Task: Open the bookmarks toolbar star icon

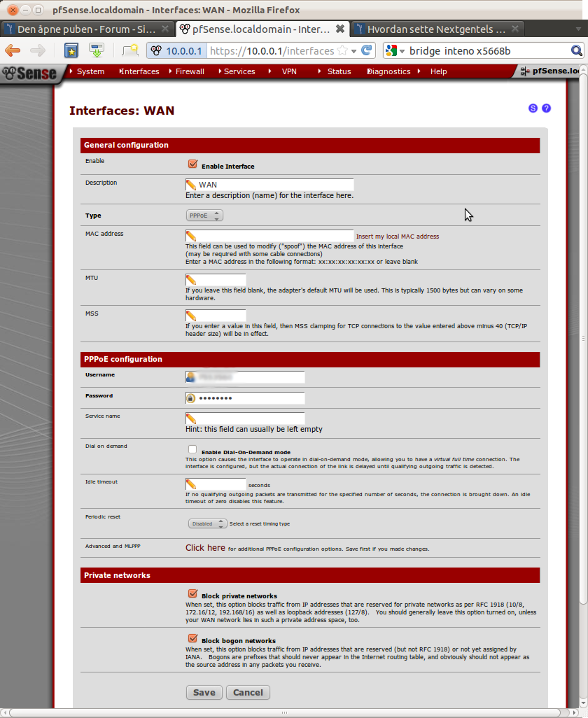Action: (71, 50)
